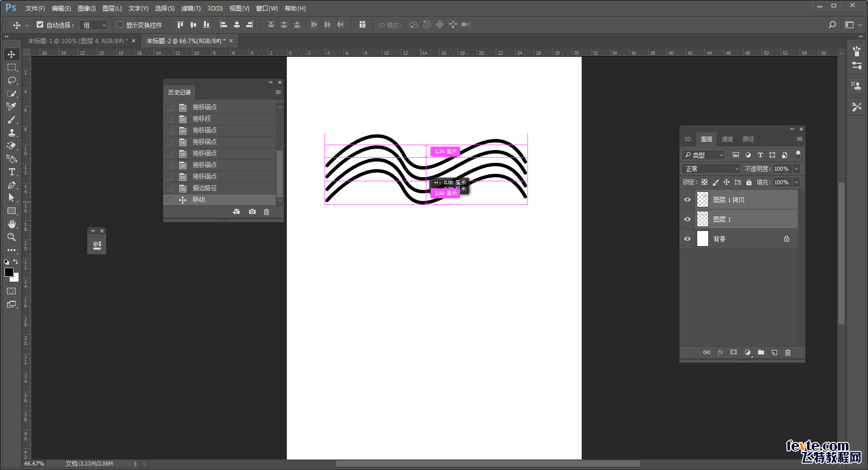The width and height of the screenshot is (868, 470).
Task: Delete layer with trash icon
Action: click(x=788, y=352)
